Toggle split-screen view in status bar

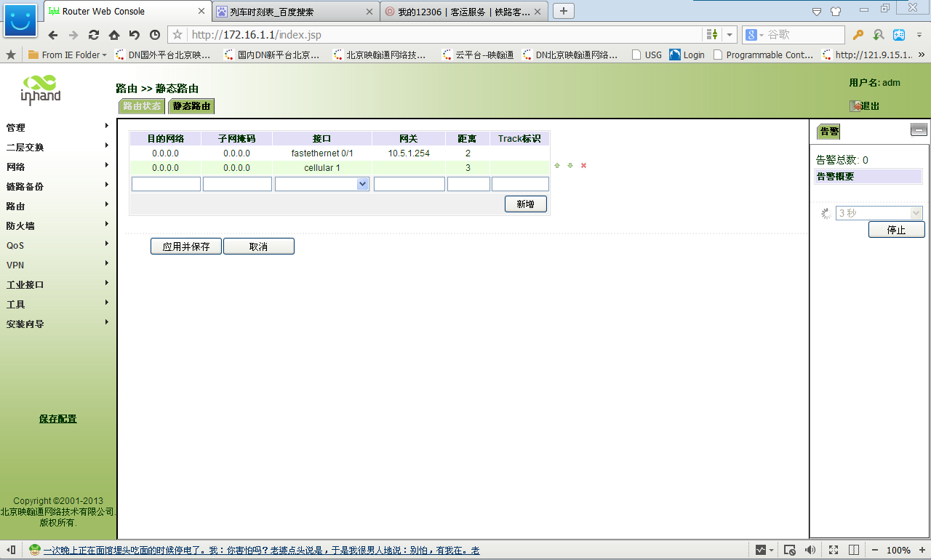click(x=855, y=550)
